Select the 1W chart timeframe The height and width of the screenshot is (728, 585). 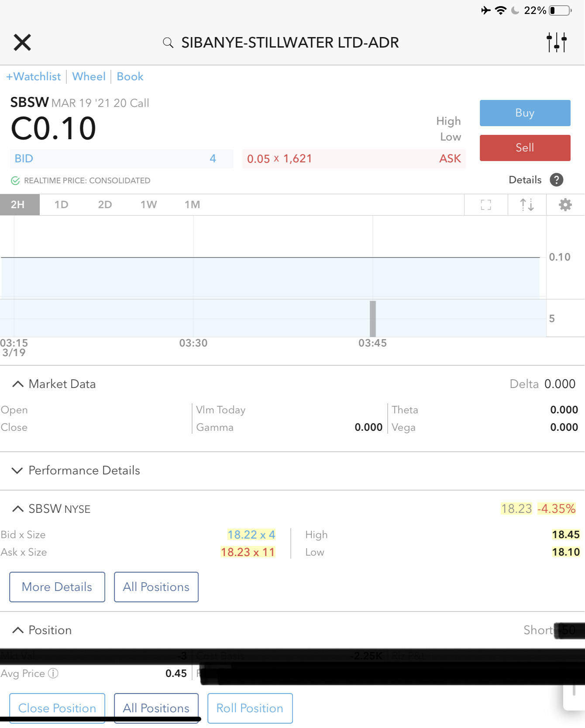coord(148,205)
